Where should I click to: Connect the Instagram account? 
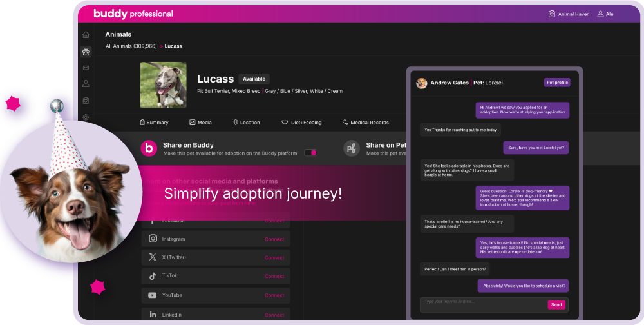click(274, 239)
